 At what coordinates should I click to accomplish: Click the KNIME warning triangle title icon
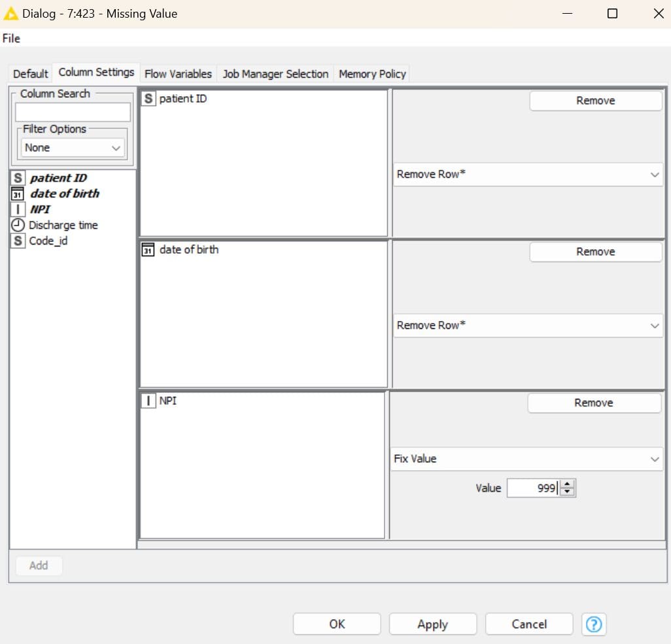pyautogui.click(x=10, y=13)
